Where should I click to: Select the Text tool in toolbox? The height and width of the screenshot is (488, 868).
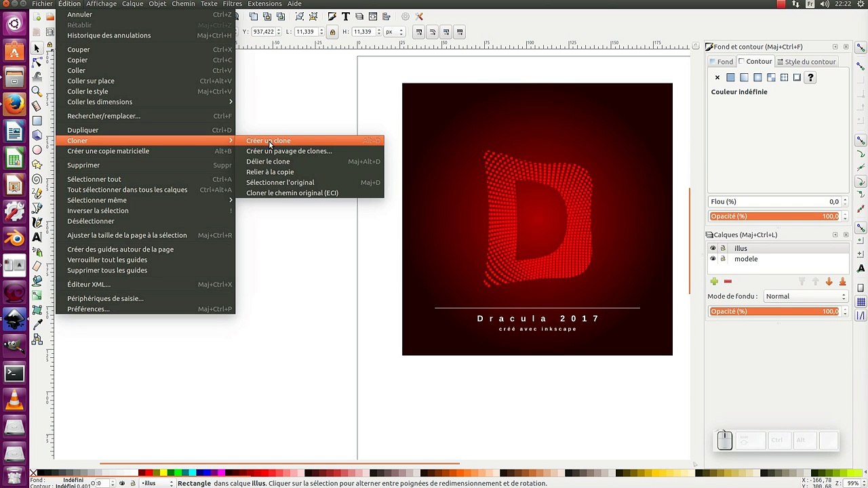(37, 237)
